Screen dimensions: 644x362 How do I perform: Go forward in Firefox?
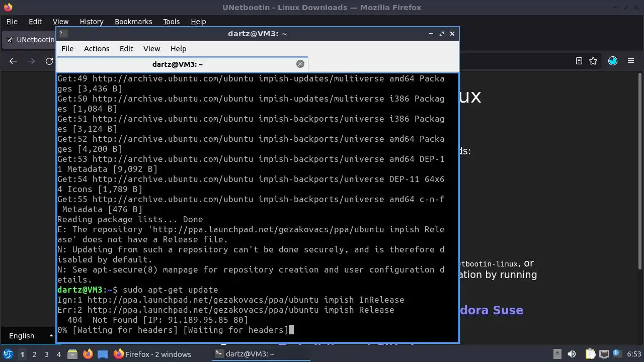31,61
